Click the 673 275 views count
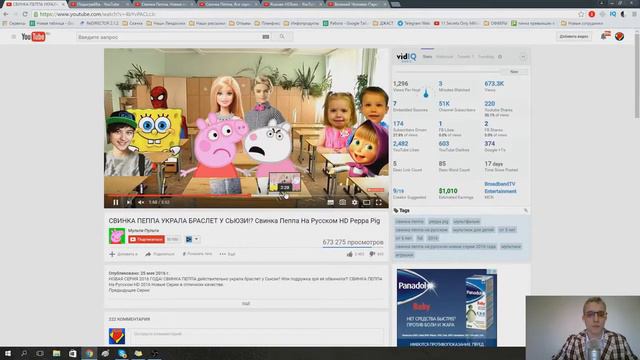The height and width of the screenshot is (360, 640). click(x=353, y=242)
